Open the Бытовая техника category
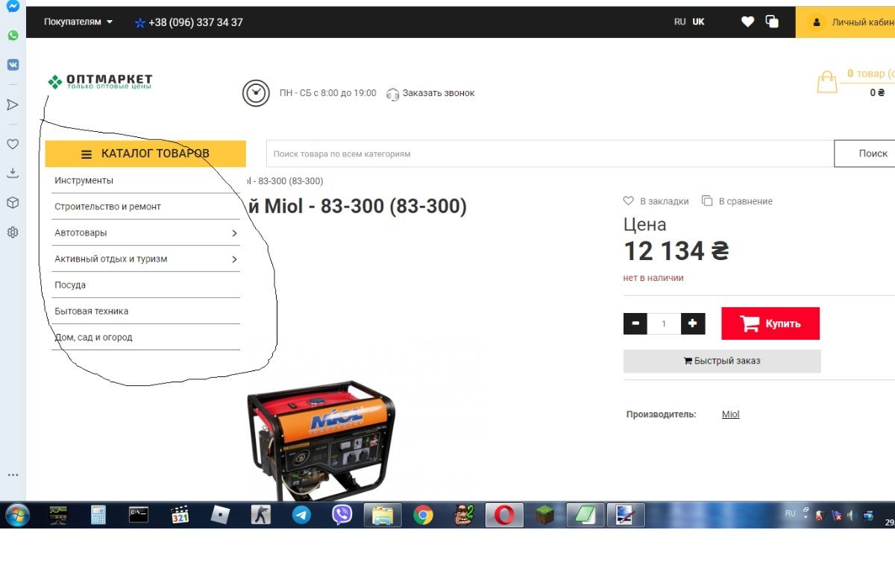895x588 pixels. [91, 311]
